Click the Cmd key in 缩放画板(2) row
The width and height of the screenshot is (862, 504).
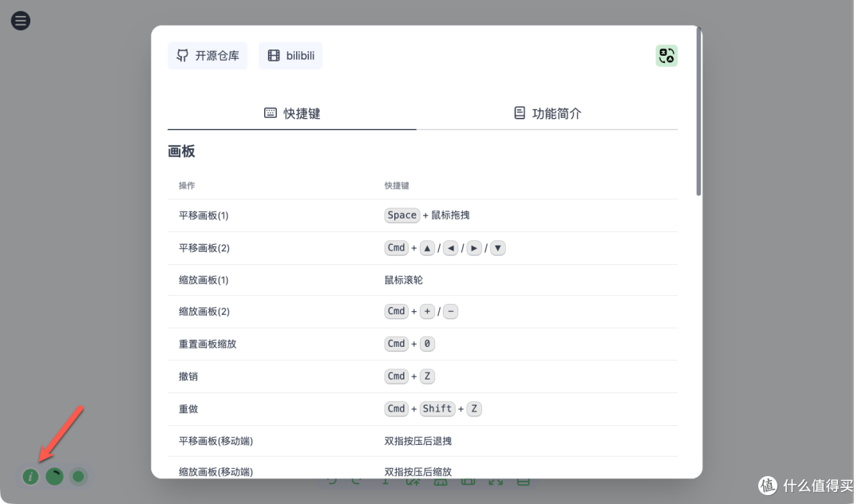[x=397, y=311]
